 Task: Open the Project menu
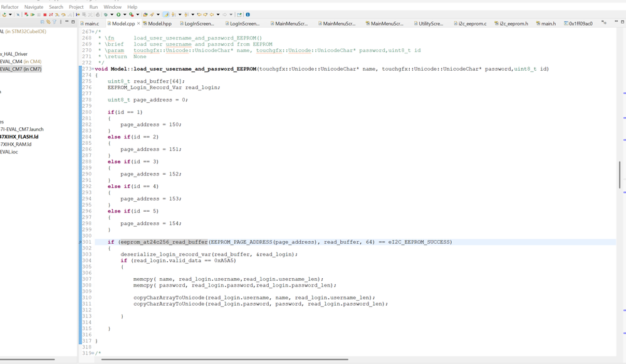(x=76, y=7)
